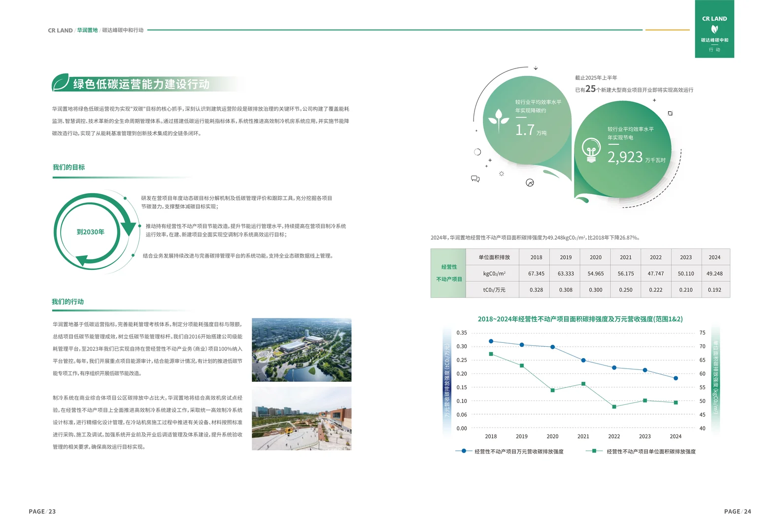Viewport: 779px width, 532px height.
Task: Click the leaf icon beside the 绿色低碳运营能力建设行动 title
Action: pyautogui.click(x=61, y=83)
